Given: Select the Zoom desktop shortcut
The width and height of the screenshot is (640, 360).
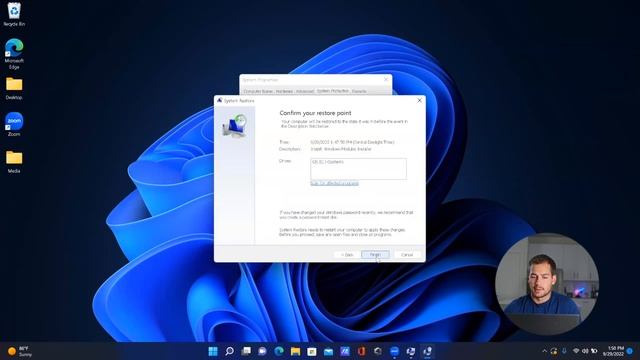Looking at the screenshot, I should point(14,124).
